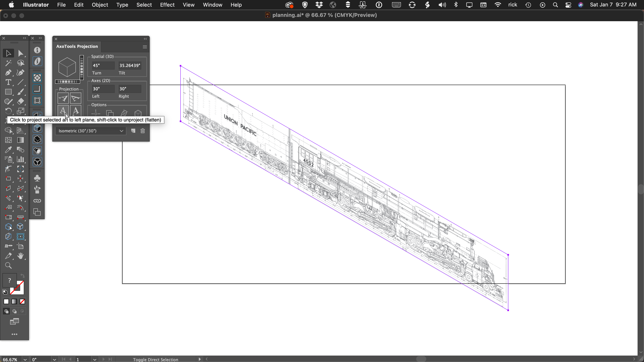Switch to Draw Behind mode
The width and height of the screenshot is (644, 362).
(14, 311)
